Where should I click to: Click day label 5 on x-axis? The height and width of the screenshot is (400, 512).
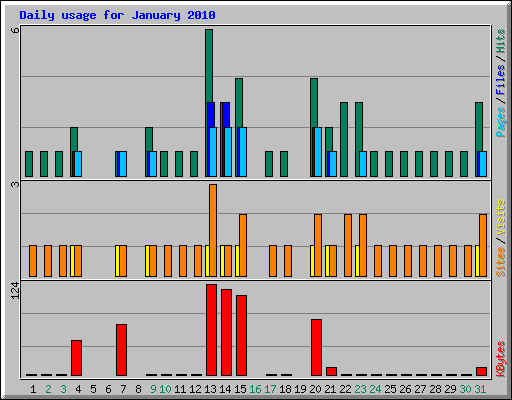click(x=93, y=389)
